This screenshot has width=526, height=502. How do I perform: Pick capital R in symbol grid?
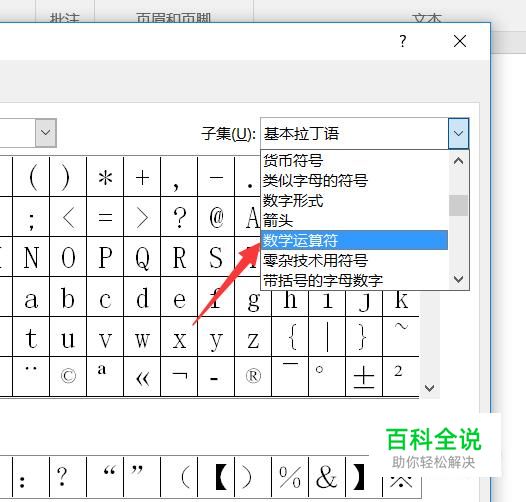tap(179, 257)
